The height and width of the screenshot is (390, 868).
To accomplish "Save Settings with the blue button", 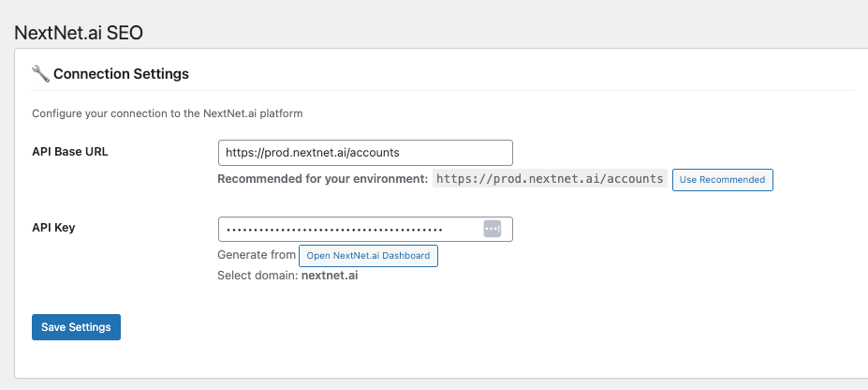I will tap(76, 327).
